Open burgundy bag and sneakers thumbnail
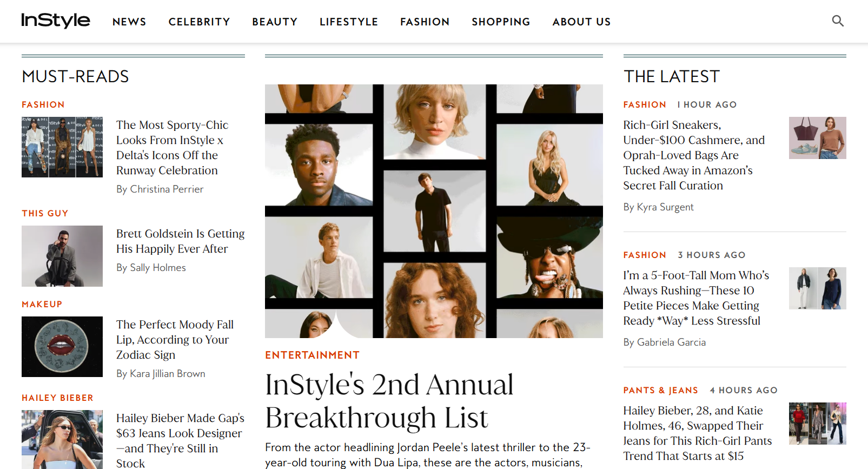868x469 pixels. coord(817,138)
